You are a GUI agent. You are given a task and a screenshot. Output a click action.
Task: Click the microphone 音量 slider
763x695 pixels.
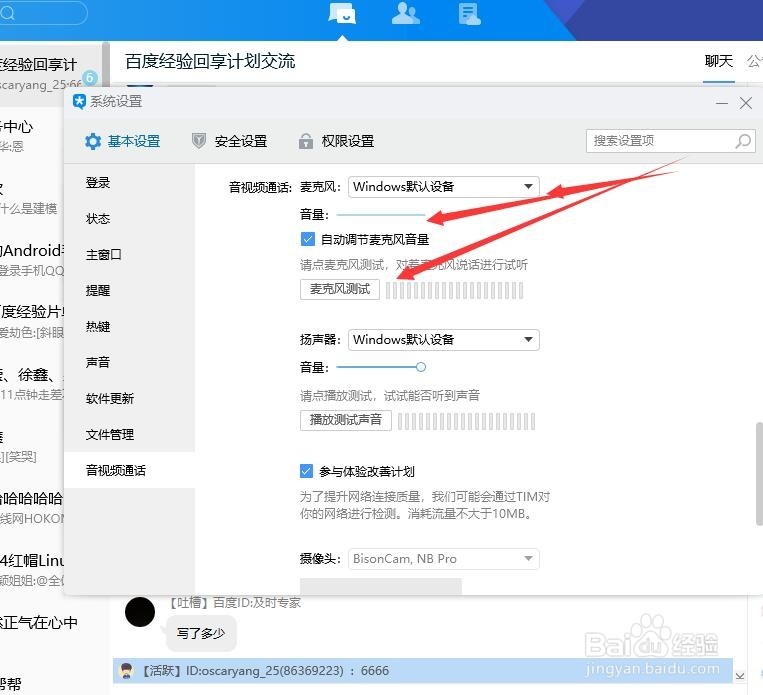pos(381,215)
